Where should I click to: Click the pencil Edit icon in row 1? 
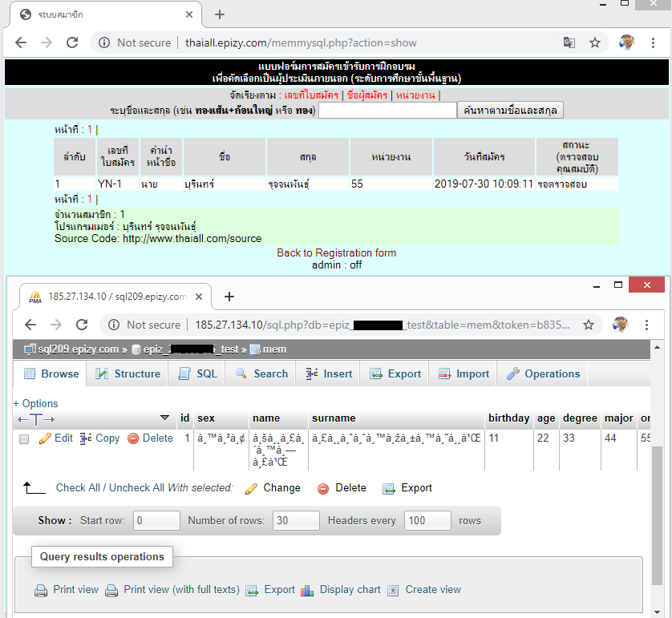point(45,438)
